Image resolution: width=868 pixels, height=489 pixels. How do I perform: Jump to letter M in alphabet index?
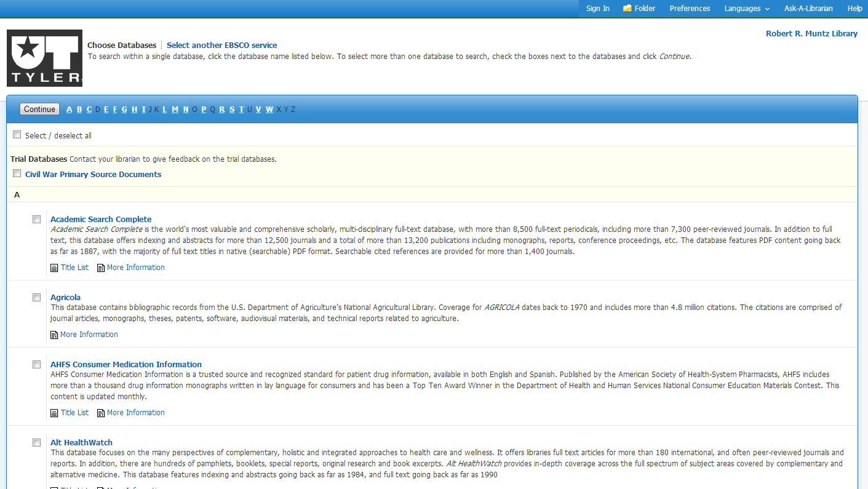[175, 109]
